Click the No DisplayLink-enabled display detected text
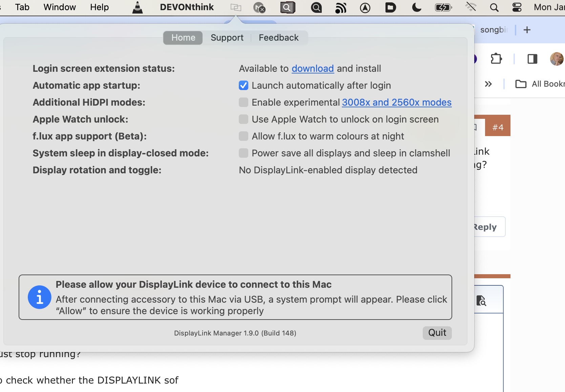The image size is (565, 392). (x=328, y=170)
